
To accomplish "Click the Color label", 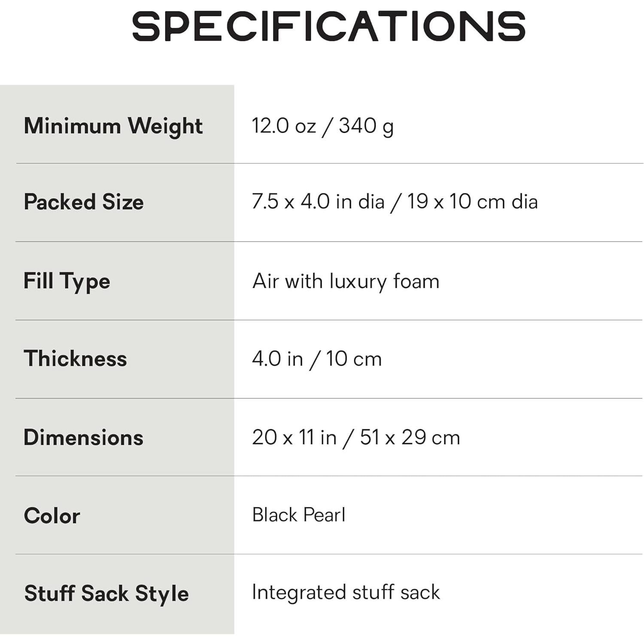I will [x=52, y=516].
